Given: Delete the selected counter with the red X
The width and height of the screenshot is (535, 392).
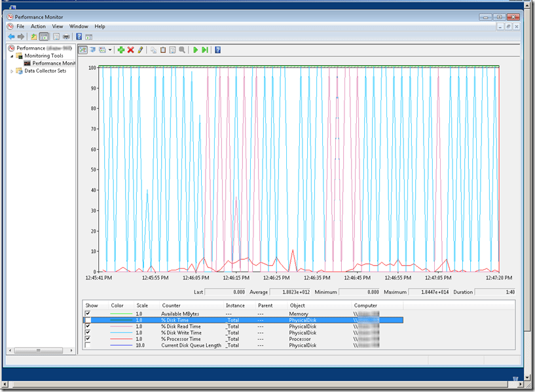Looking at the screenshot, I should click(130, 50).
